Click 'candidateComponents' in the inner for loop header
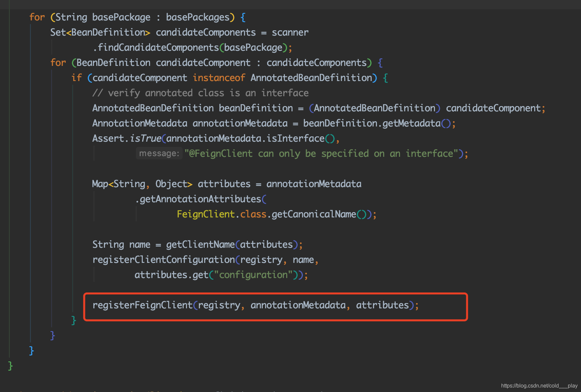This screenshot has height=392, width=581. tap(317, 63)
